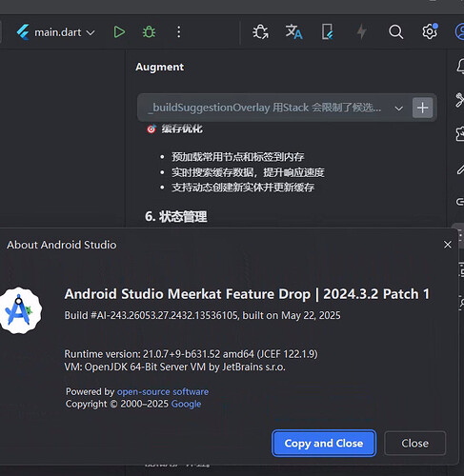Click the VM: OpenJDK 64-Bit Server VM line

point(174,367)
